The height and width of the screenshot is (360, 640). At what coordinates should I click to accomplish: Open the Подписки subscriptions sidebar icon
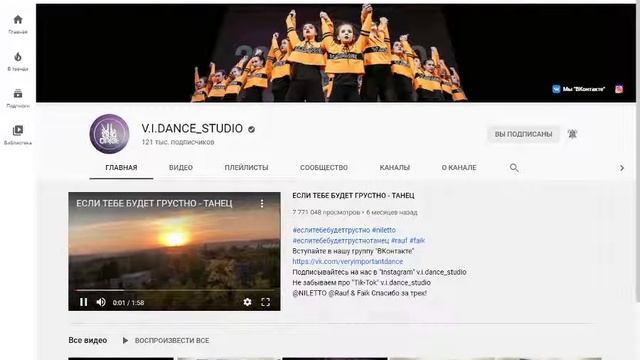(x=18, y=98)
